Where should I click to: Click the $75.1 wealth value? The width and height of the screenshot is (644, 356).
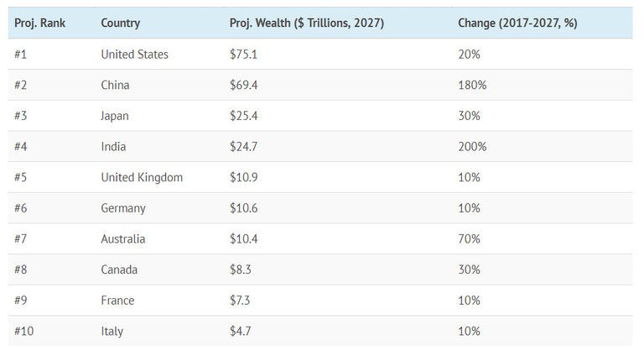tap(243, 55)
